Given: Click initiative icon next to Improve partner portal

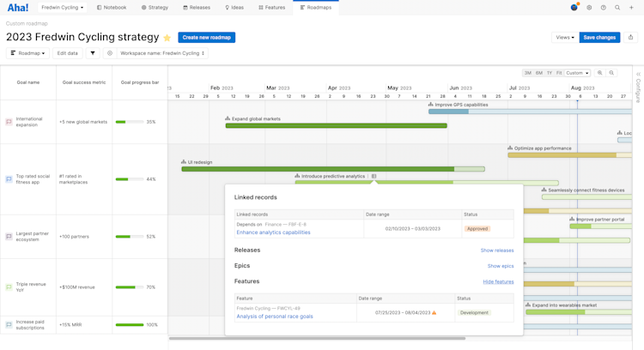Looking at the screenshot, I should click(572, 220).
